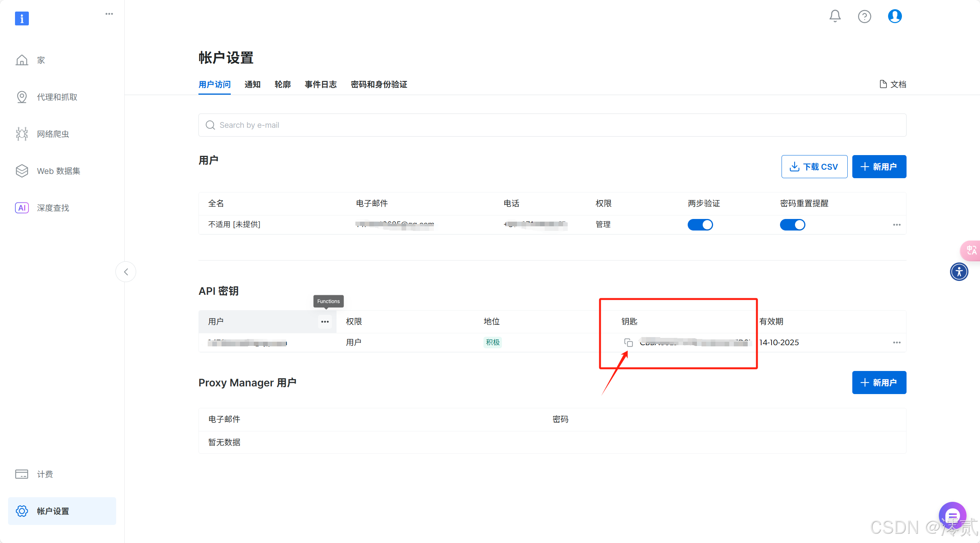Click the accessibility widget icon
Viewport: 980px width, 543px height.
click(959, 272)
